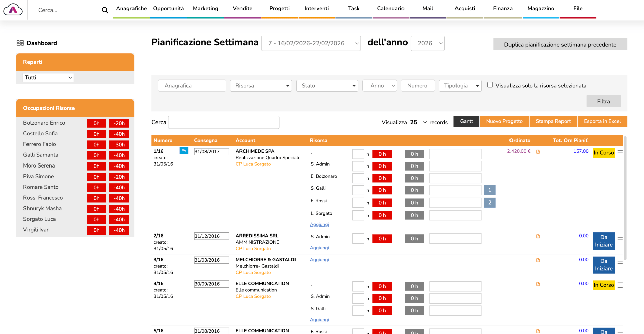Toggle the In Corso status of project 1/16
Image resolution: width=644 pixels, height=334 pixels.
click(603, 153)
